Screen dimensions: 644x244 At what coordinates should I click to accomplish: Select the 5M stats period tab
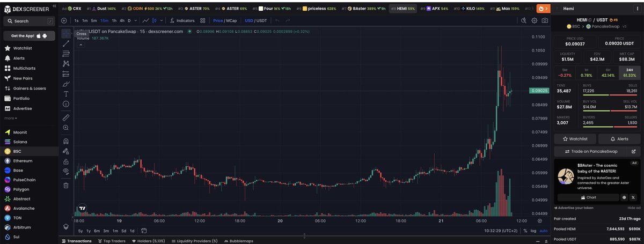click(564, 73)
